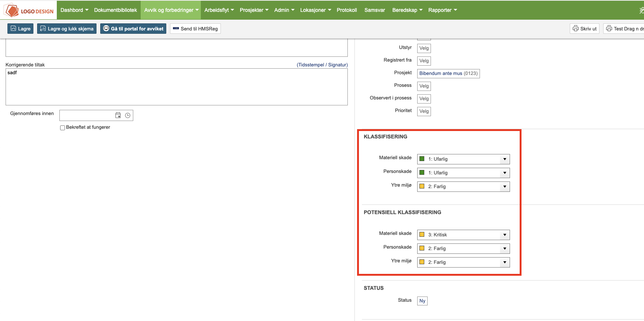Open the Bibendum ante mus project link

[x=441, y=73]
